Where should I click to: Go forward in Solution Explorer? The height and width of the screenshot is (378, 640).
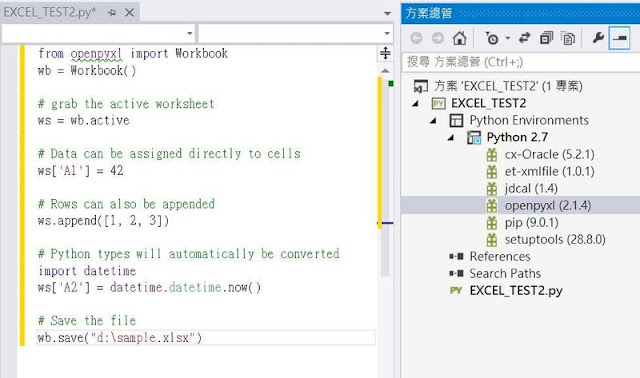[438, 38]
